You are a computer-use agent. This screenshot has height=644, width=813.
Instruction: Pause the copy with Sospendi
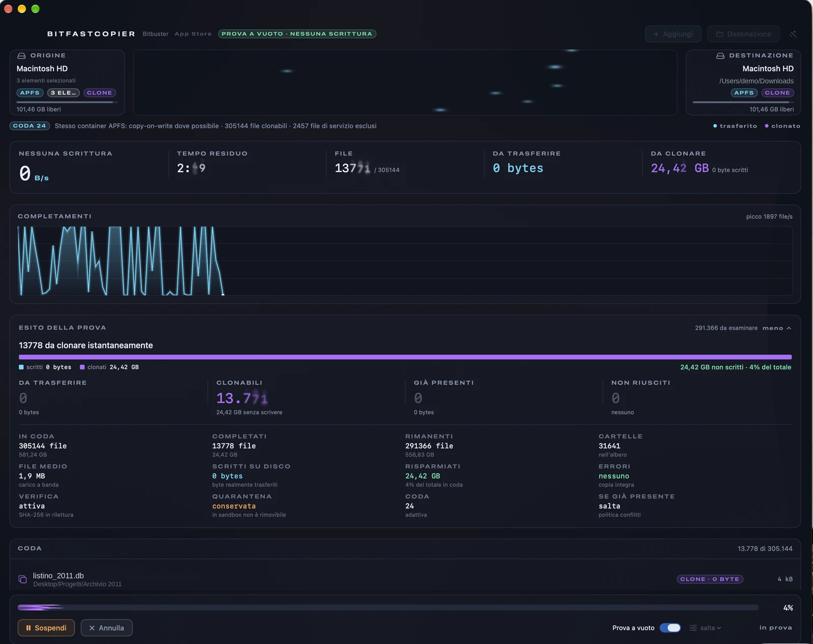tap(46, 628)
